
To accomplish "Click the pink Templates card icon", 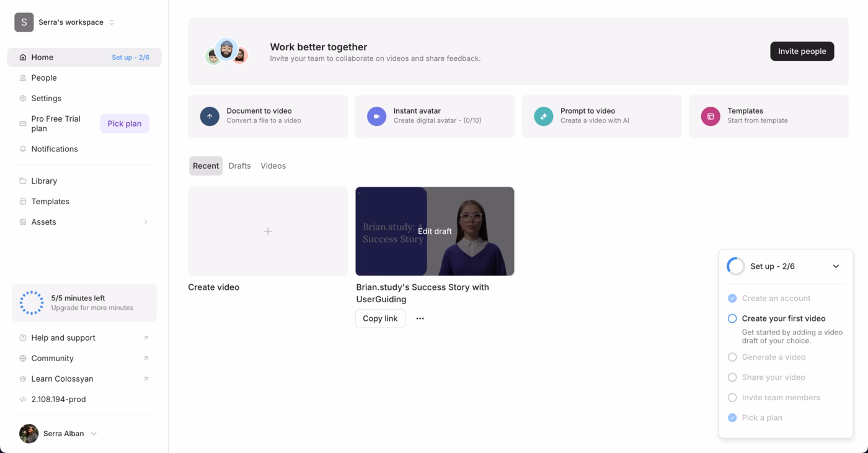I will click(711, 116).
